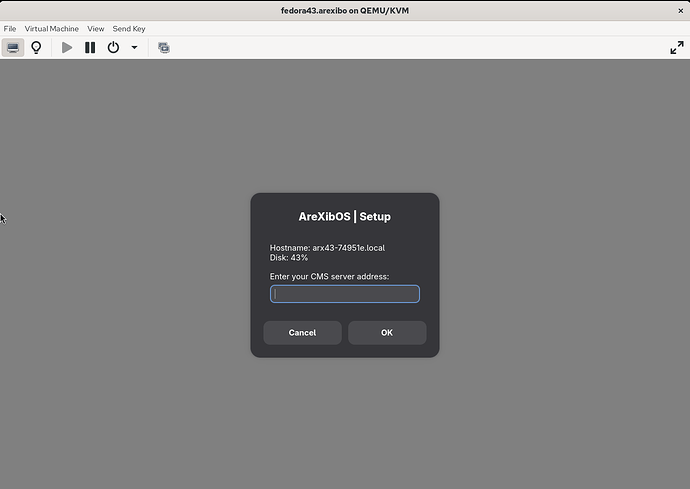Image resolution: width=690 pixels, height=489 pixels.
Task: Click the fedora43.arexibo window title
Action: click(345, 11)
